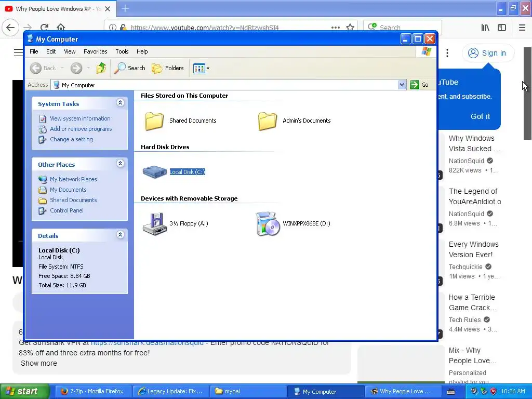The height and width of the screenshot is (399, 532).
Task: Click Firefox back arrow button
Action: click(x=10, y=27)
